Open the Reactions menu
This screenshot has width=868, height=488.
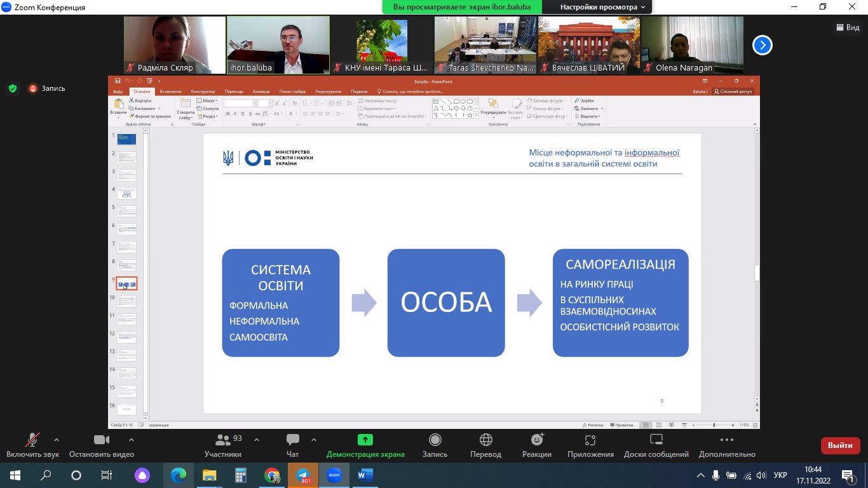(537, 445)
